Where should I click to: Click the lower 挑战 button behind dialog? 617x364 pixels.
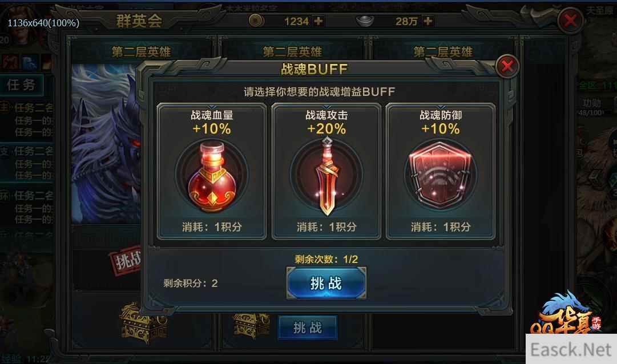coord(308,327)
